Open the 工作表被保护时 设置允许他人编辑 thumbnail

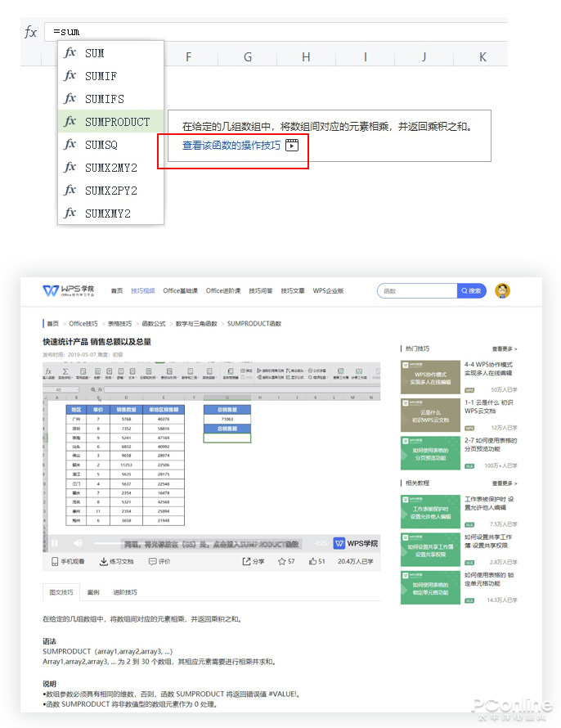pyautogui.click(x=430, y=511)
